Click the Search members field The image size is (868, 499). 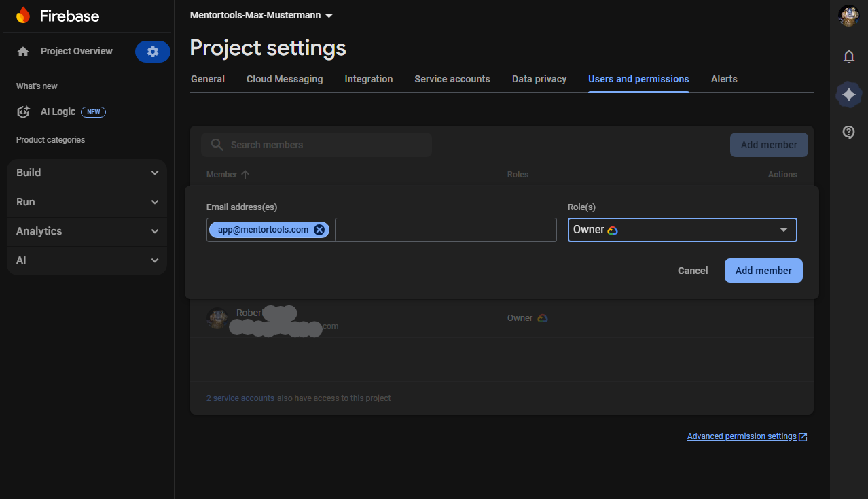[317, 145]
